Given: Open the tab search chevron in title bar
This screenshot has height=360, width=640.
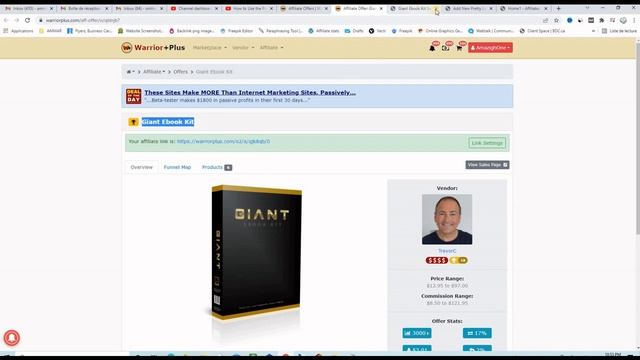Looking at the screenshot, I should click(x=587, y=8).
